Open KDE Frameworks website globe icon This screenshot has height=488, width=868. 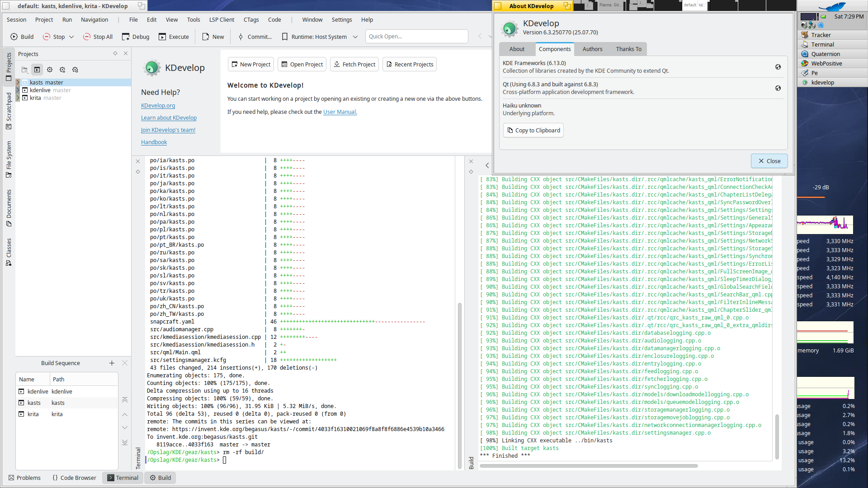[778, 67]
